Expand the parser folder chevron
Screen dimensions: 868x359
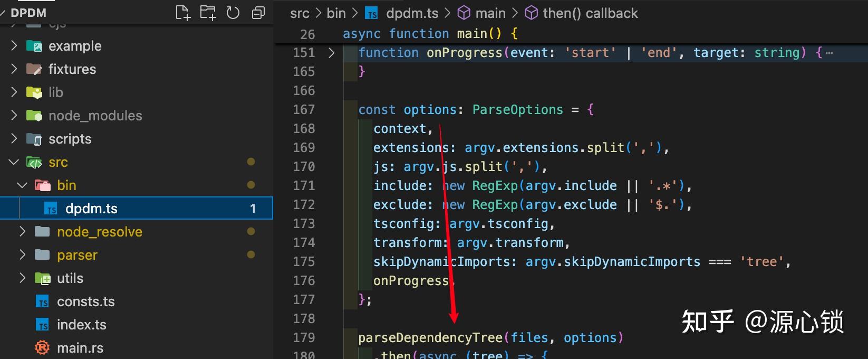(x=22, y=255)
